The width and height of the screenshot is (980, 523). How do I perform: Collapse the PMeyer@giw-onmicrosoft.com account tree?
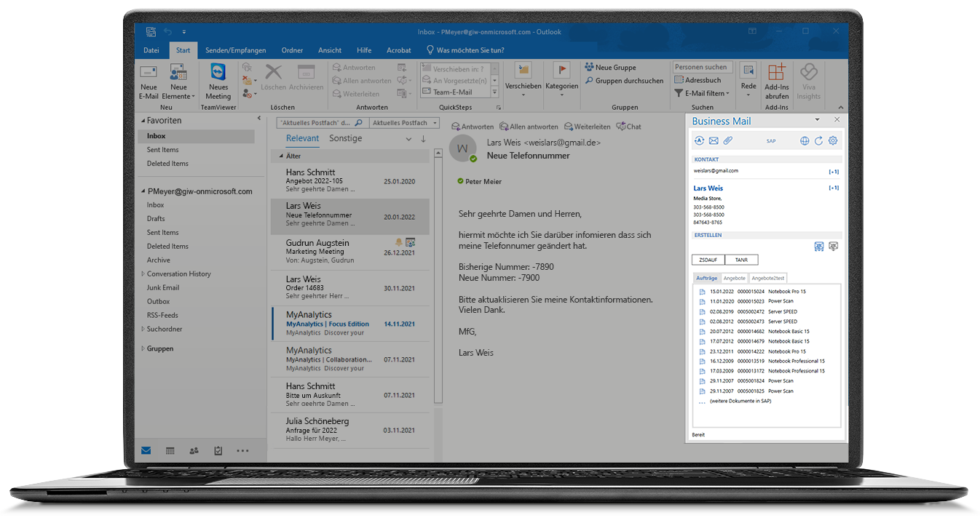tap(143, 191)
